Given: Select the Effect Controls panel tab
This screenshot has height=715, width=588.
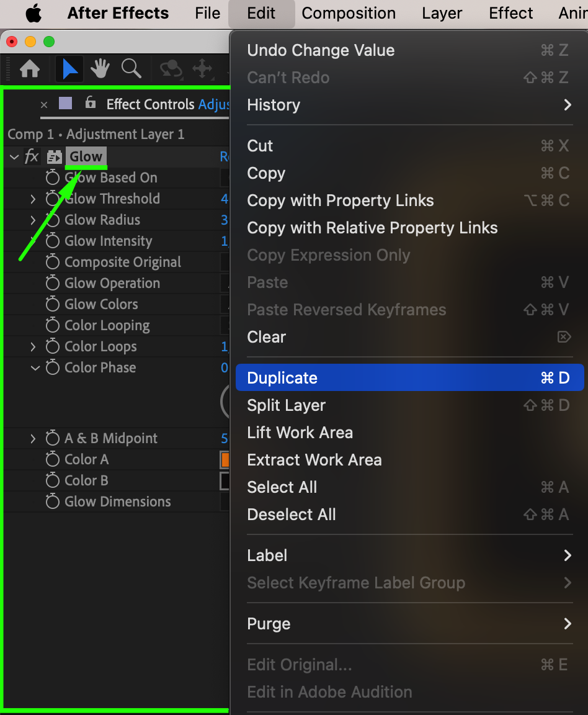Looking at the screenshot, I should [x=167, y=104].
